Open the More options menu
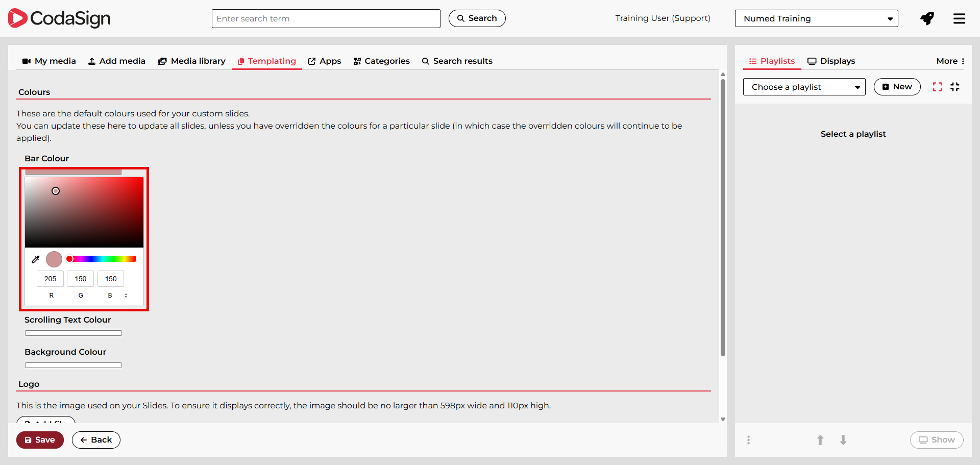The height and width of the screenshot is (465, 980). [950, 61]
